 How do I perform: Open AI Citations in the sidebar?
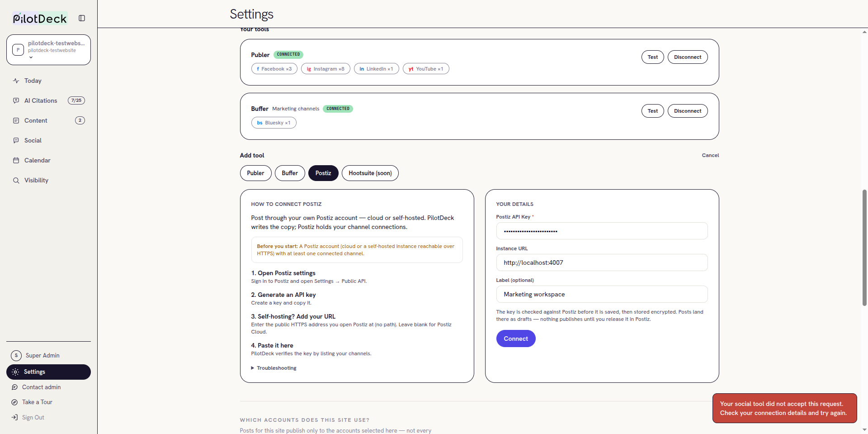48,100
